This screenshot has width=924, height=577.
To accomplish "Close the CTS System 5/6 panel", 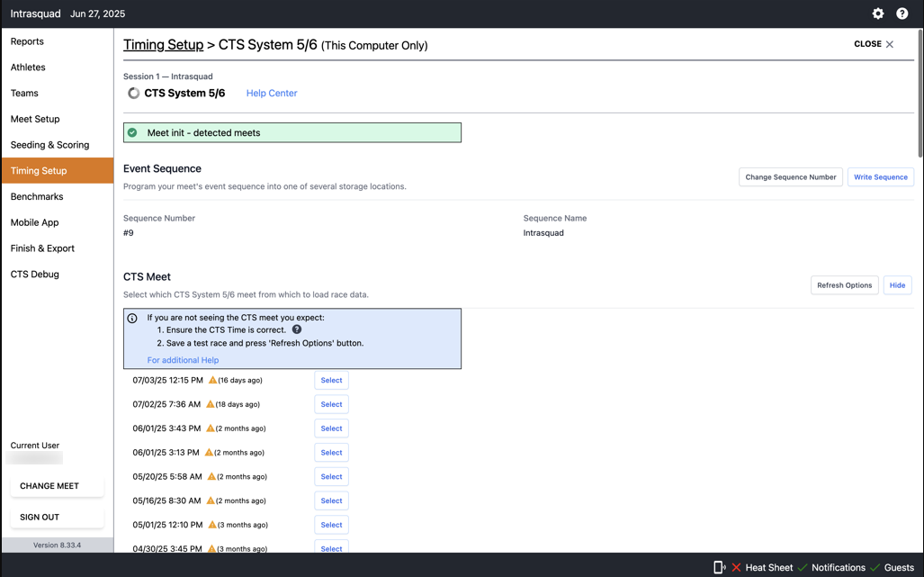I will tap(874, 44).
